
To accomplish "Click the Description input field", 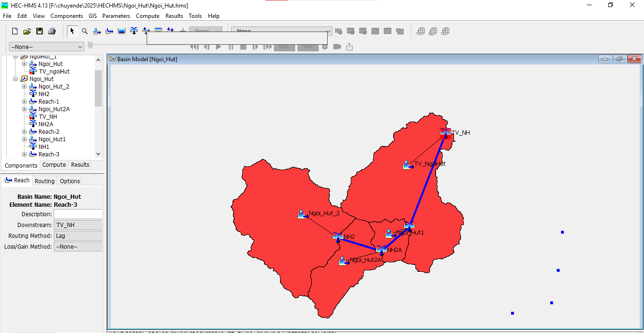I will click(78, 214).
